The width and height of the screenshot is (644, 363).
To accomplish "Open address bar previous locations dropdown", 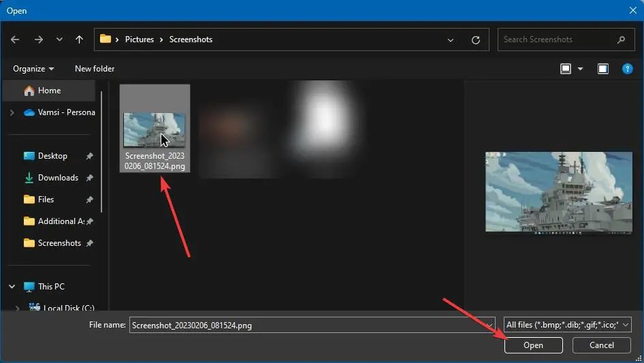I will pos(451,40).
